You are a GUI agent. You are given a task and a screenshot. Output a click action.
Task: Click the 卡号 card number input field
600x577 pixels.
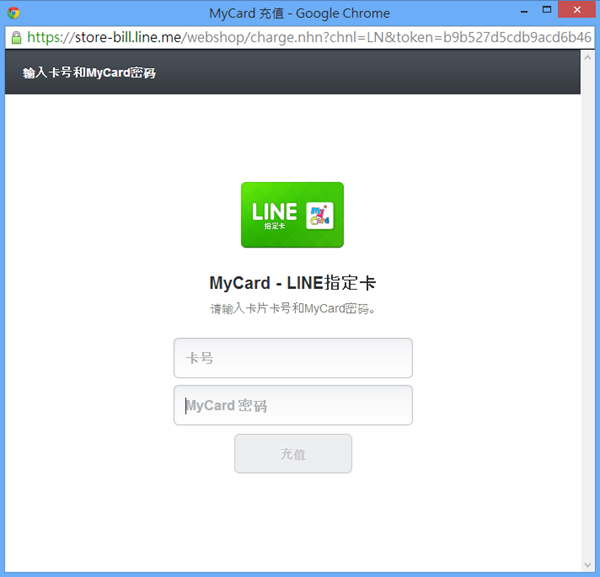(x=293, y=358)
